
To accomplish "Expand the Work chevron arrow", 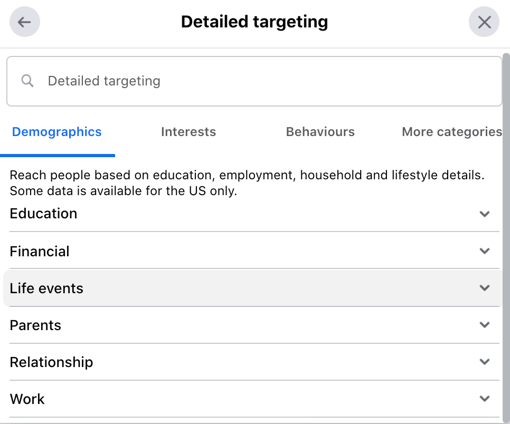I will coord(485,398).
